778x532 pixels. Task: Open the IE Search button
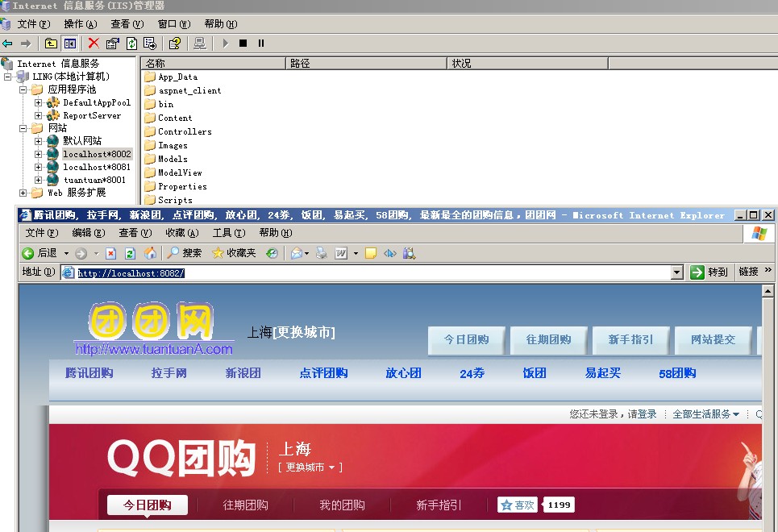click(x=185, y=253)
